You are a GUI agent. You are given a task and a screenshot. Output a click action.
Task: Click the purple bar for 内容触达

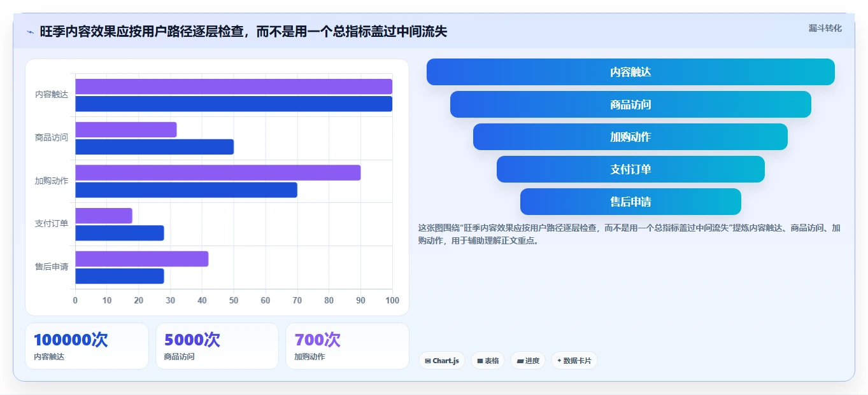(234, 87)
